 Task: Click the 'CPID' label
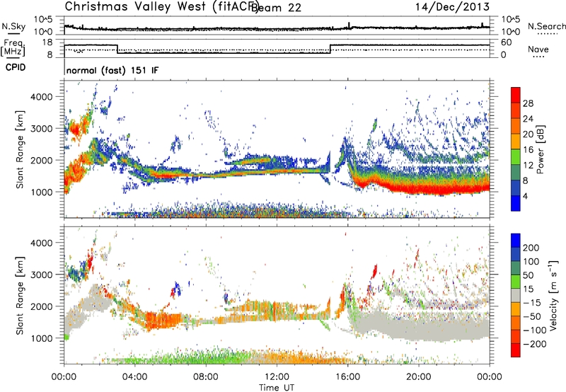[16, 67]
